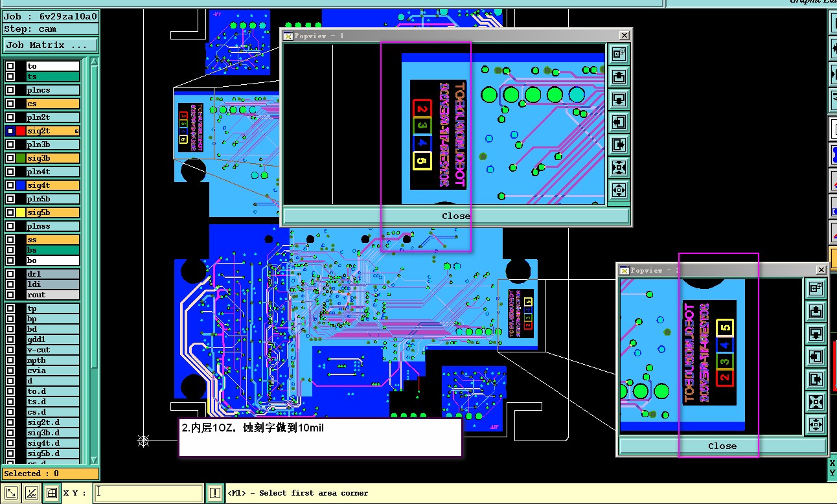Click Popview 2 inward-arrows zoom icon
Screen dimensions: 837x504
[x=816, y=402]
